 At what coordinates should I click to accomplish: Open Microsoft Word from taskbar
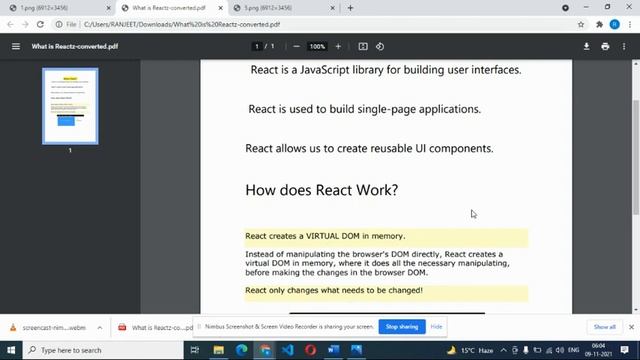point(333,350)
